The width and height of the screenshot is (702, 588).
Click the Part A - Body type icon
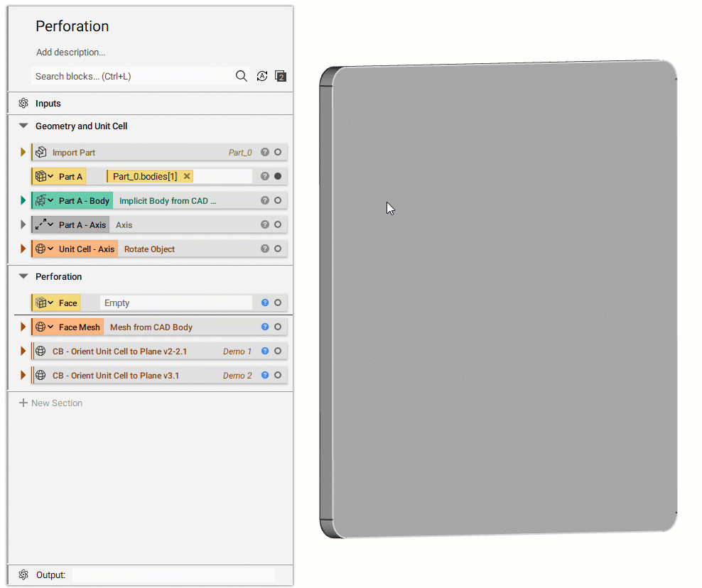(40, 200)
